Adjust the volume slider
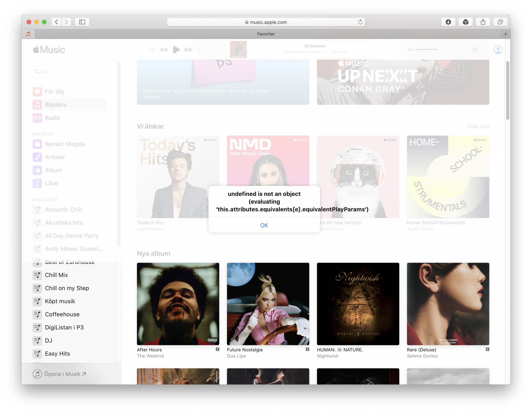 pyautogui.click(x=428, y=50)
